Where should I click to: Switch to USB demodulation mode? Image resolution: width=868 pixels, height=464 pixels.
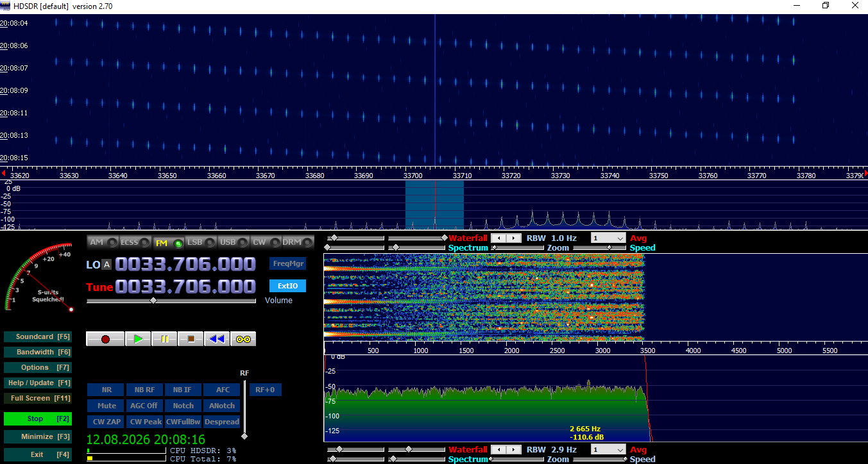(234, 242)
